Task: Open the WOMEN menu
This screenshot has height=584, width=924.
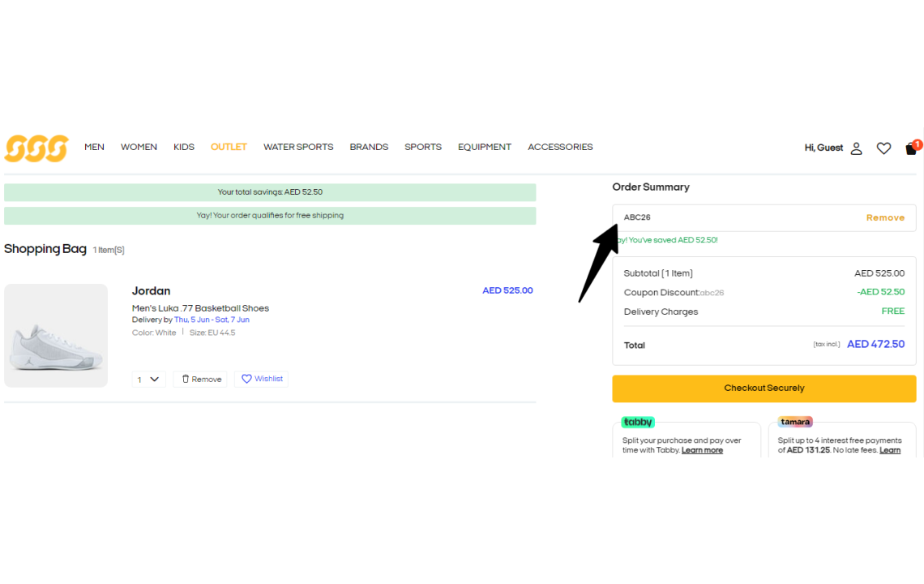Action: click(139, 147)
